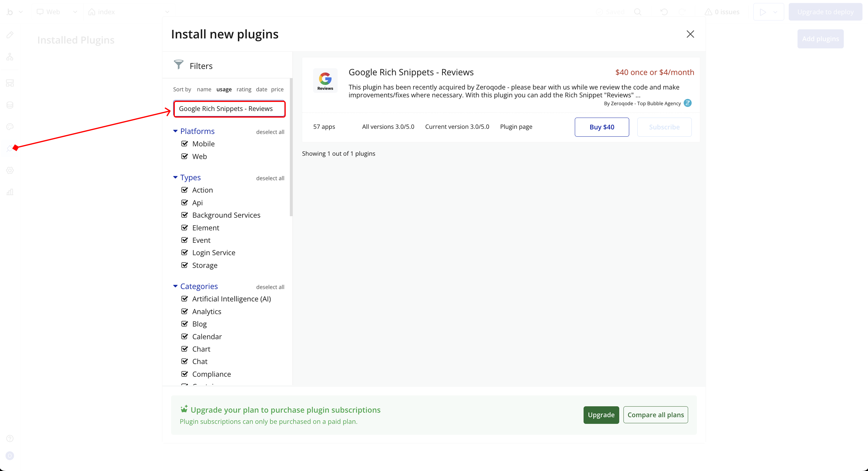Collapse the Categories filter section
Viewport: 868px width, 471px height.
[x=175, y=286]
